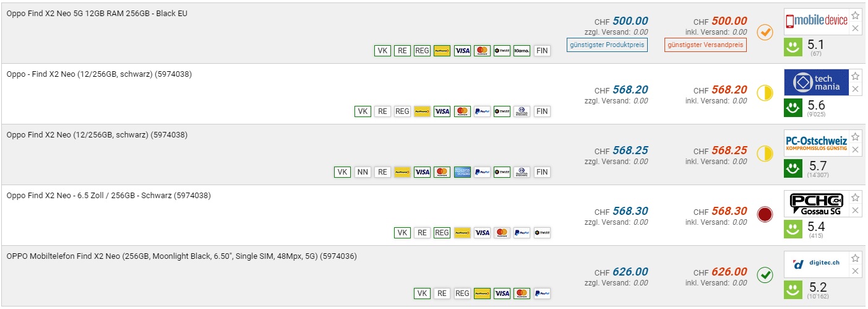Click the 'günstigster Produktpreis' badge

coord(607,45)
